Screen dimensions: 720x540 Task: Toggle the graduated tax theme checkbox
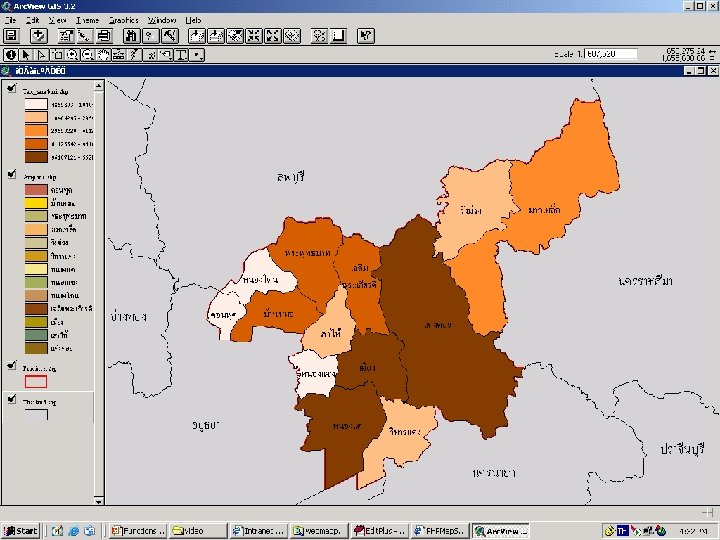[x=12, y=88]
